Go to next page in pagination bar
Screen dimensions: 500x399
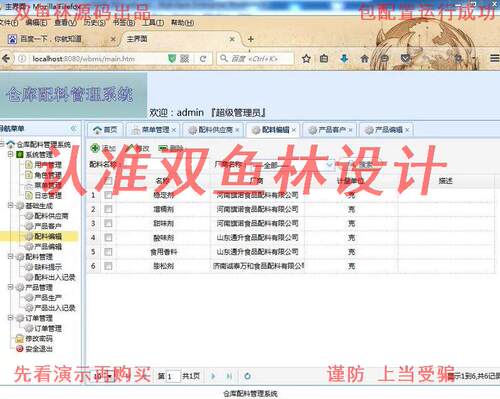tap(213, 376)
